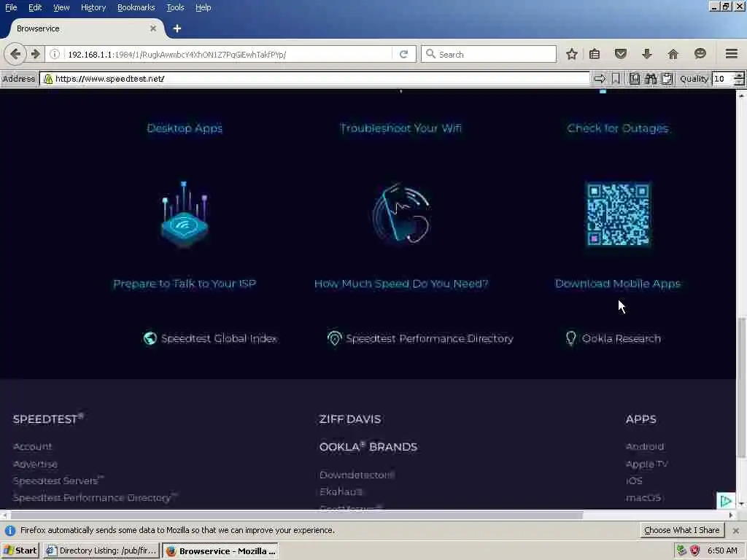Open Ookla Research link

622,338
